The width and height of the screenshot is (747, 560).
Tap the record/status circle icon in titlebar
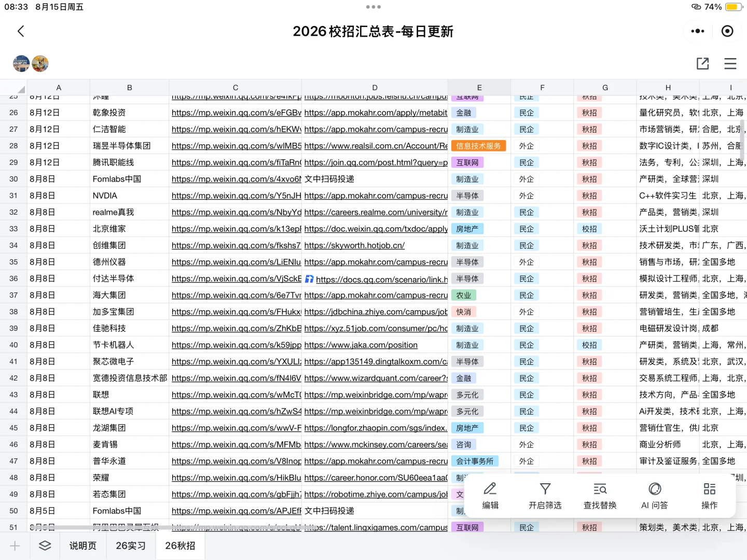pos(727,31)
